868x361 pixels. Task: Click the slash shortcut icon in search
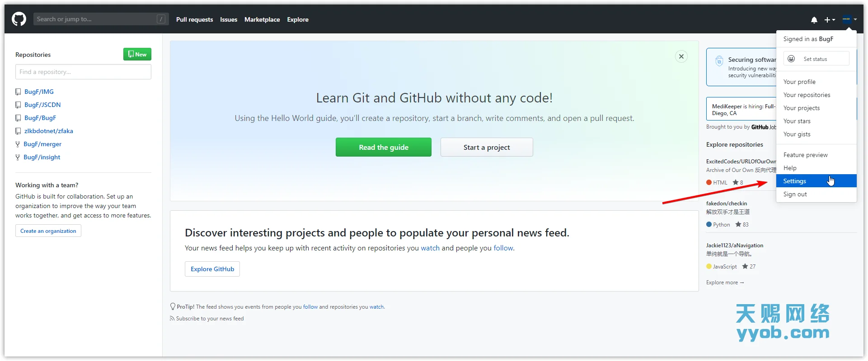point(161,19)
